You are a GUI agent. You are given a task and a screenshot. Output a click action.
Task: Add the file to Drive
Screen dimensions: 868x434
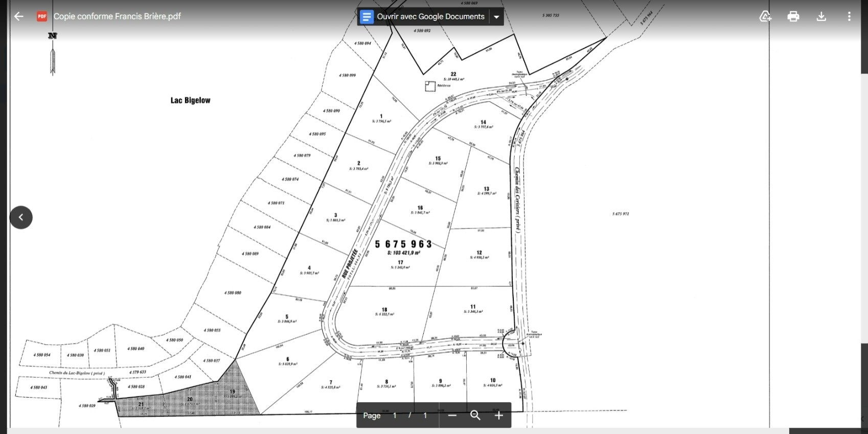(x=765, y=16)
